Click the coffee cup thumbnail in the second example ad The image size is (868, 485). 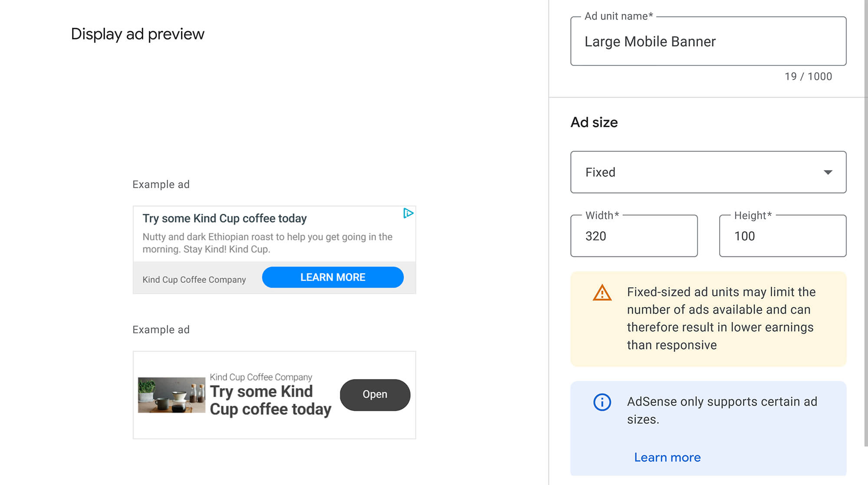tap(171, 394)
